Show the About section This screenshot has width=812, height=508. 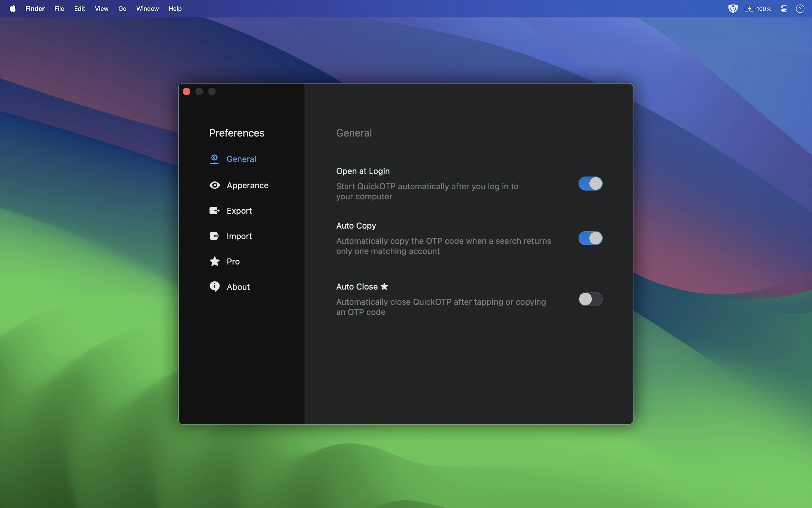(x=230, y=287)
